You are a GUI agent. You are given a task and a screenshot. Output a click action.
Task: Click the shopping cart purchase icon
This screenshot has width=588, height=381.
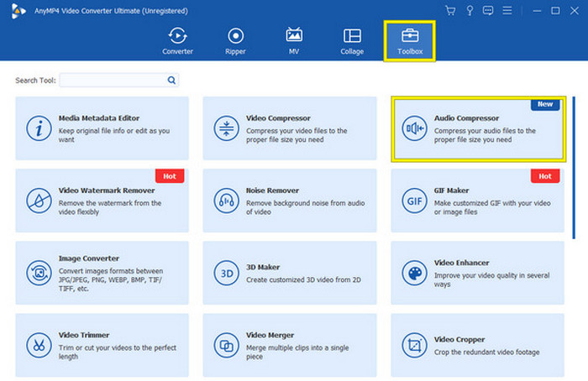click(x=450, y=10)
